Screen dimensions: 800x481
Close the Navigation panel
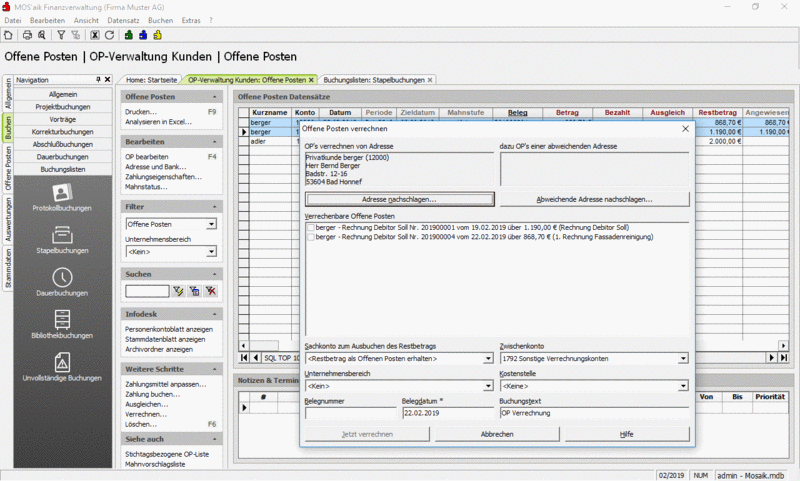coord(107,80)
